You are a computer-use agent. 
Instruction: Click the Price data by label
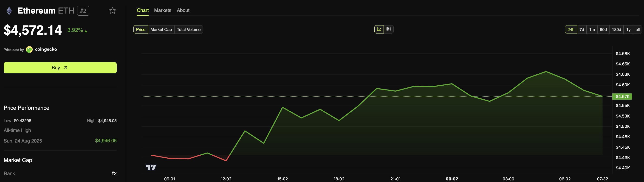[x=14, y=50]
